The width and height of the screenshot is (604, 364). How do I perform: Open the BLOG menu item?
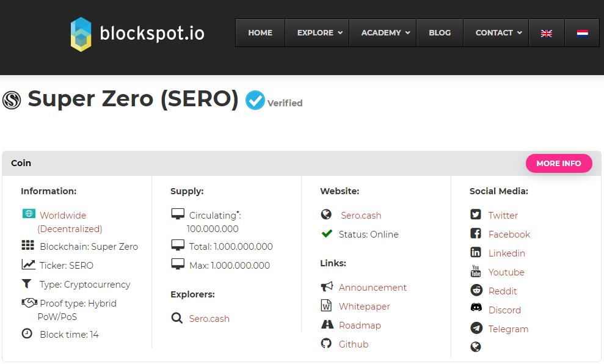[440, 33]
